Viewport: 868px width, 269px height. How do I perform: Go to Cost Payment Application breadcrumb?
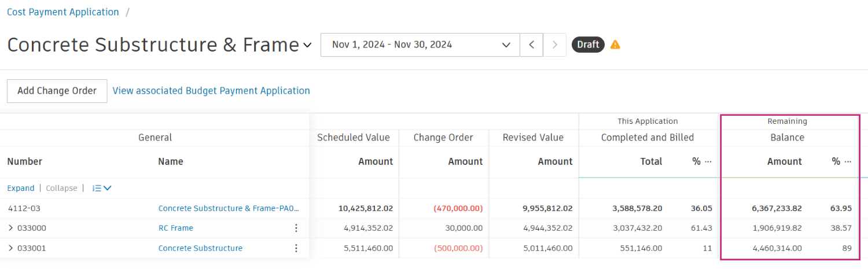(63, 12)
